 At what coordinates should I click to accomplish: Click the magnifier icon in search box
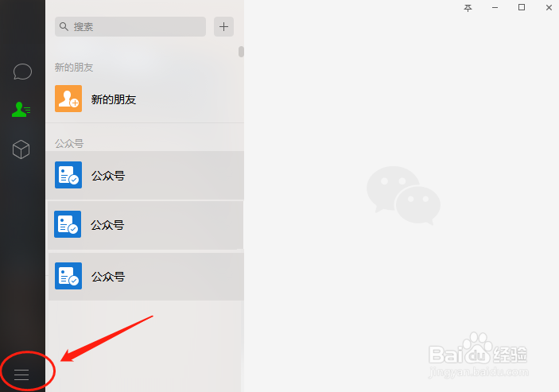tap(64, 26)
